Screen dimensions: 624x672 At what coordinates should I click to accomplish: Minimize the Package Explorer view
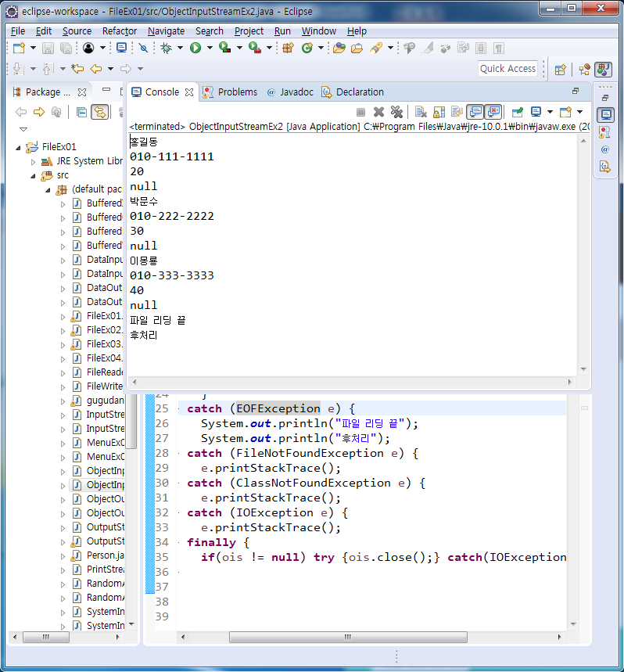pos(106,90)
